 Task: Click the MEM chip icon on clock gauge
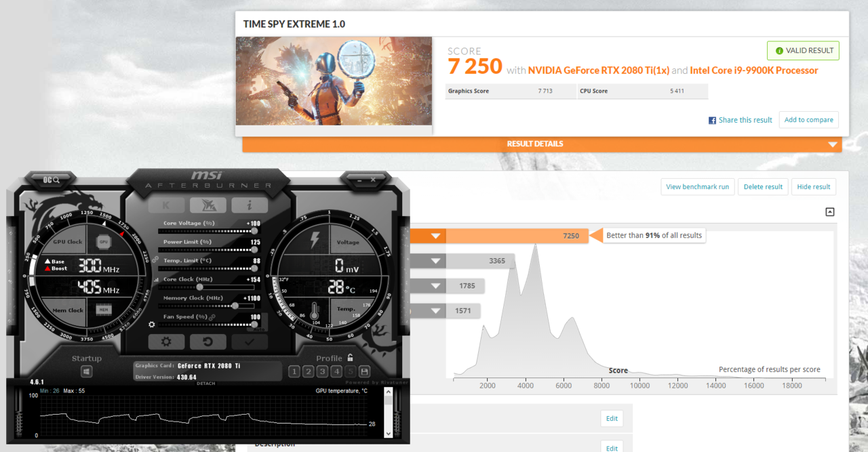coord(104,310)
